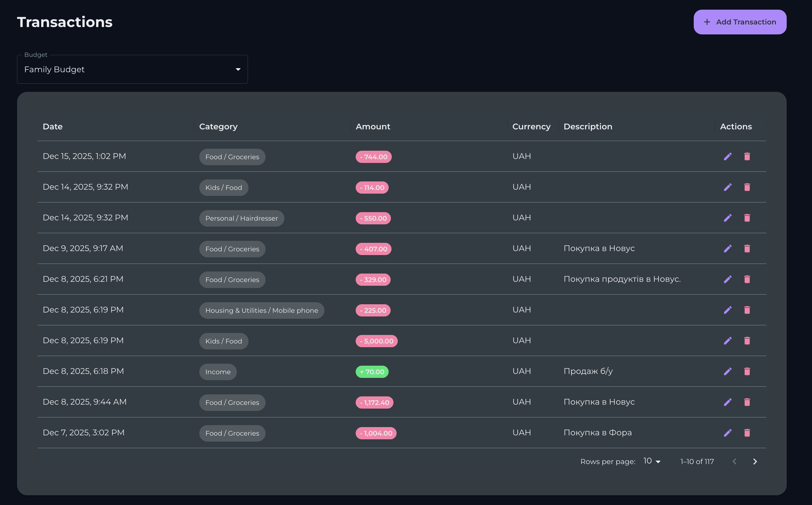Click the -744.00 amount badge
Screen dimensions: 812x505
[373, 157]
